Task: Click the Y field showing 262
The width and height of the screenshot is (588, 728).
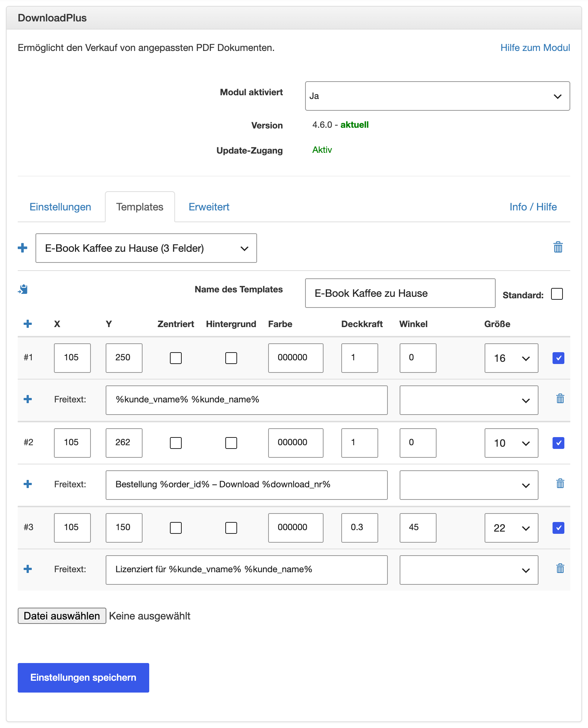Action: 124,443
